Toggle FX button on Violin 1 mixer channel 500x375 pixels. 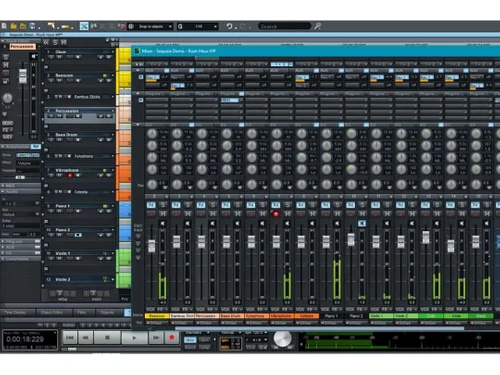pos(387,310)
